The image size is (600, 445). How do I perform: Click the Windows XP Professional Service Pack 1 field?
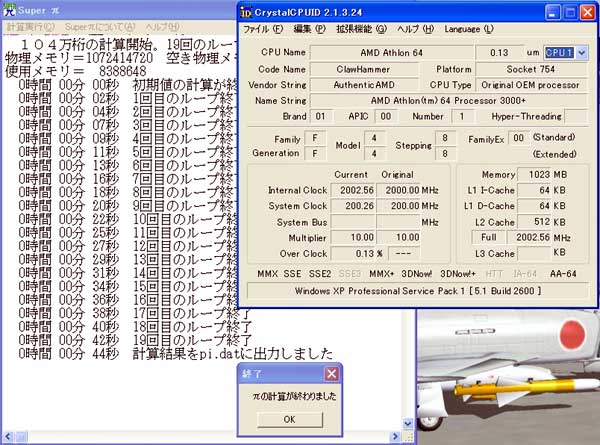tap(418, 291)
